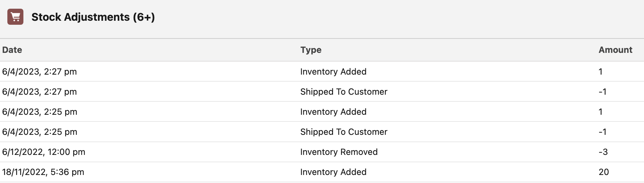Select the 18/11/2022, 5:36 pm date cell
644x183 pixels.
43,172
